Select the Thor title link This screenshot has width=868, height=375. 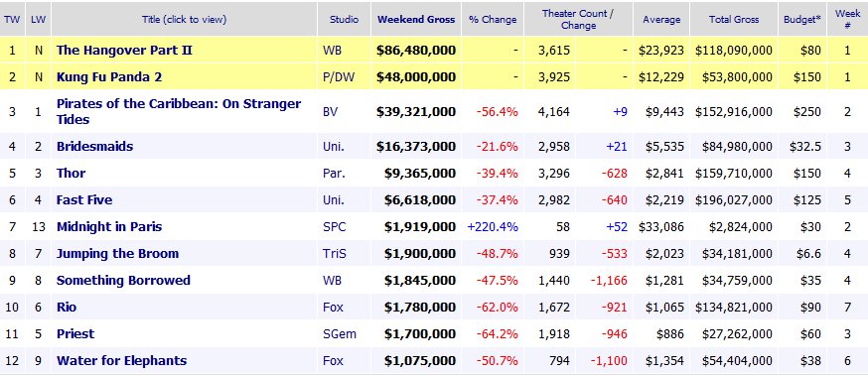71,174
